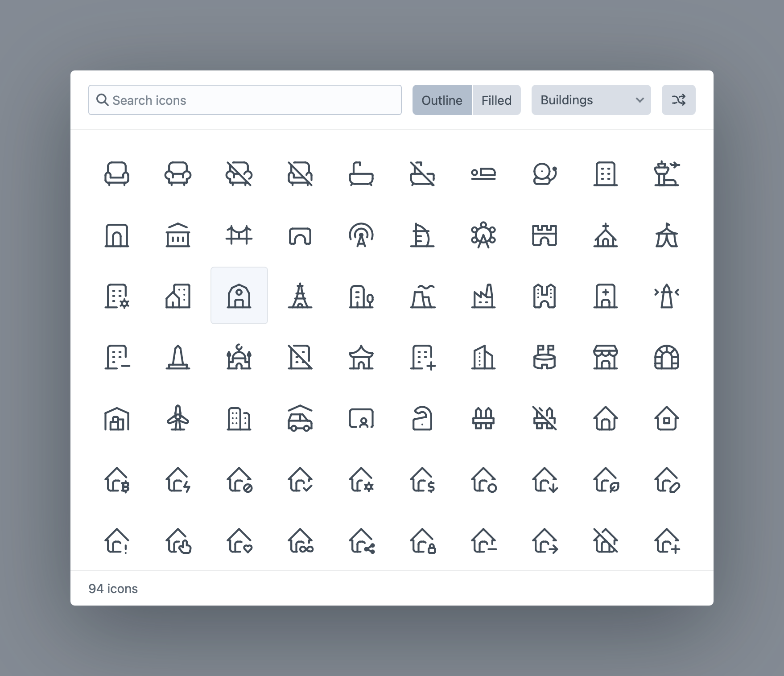Select the home with down arrow icon

tap(545, 479)
